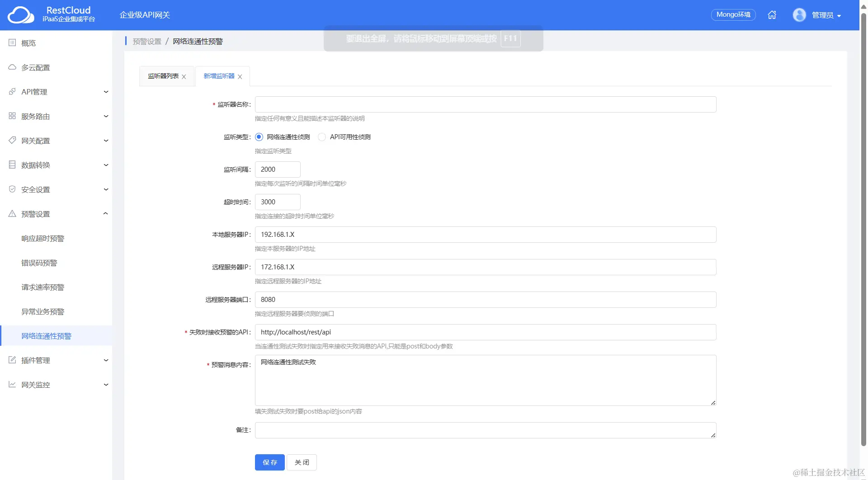Click the API管理 link icon
Image resolution: width=868 pixels, height=480 pixels.
[12, 92]
